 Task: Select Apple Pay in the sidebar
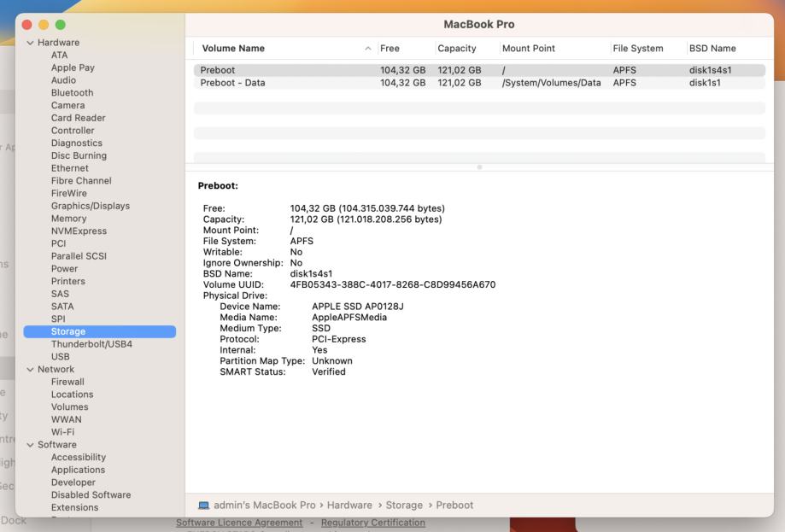click(73, 67)
